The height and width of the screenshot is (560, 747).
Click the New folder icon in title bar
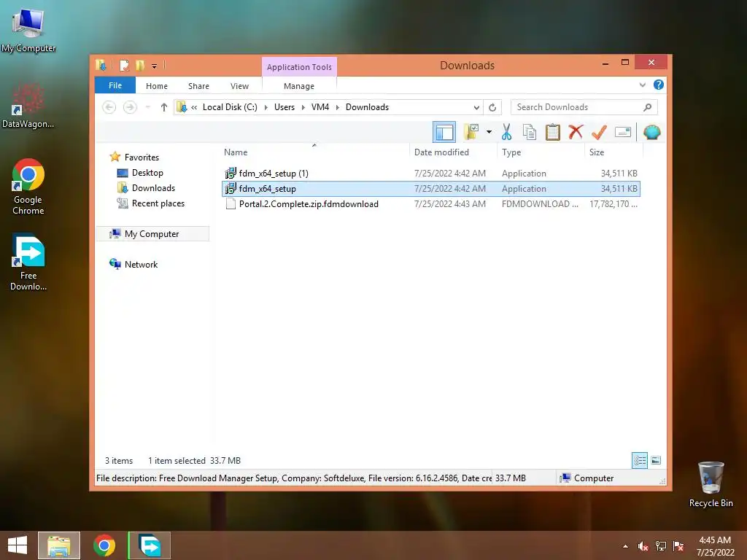[x=139, y=65]
